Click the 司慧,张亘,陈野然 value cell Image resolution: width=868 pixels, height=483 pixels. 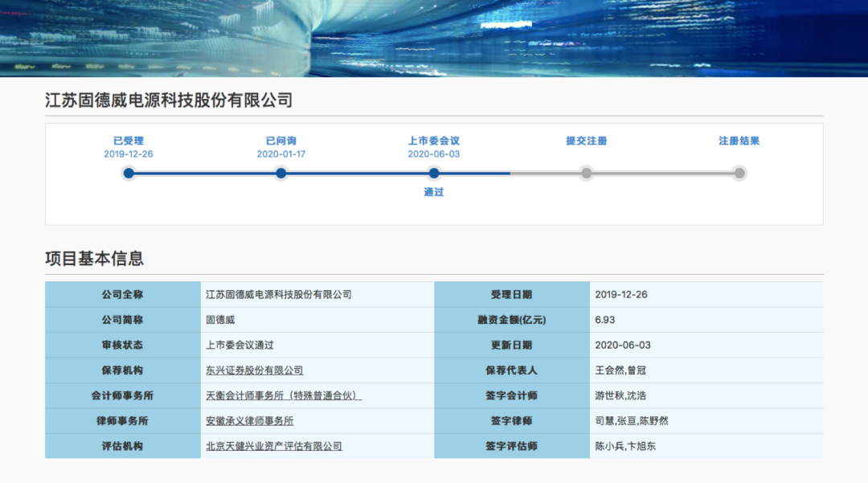pyautogui.click(x=707, y=421)
